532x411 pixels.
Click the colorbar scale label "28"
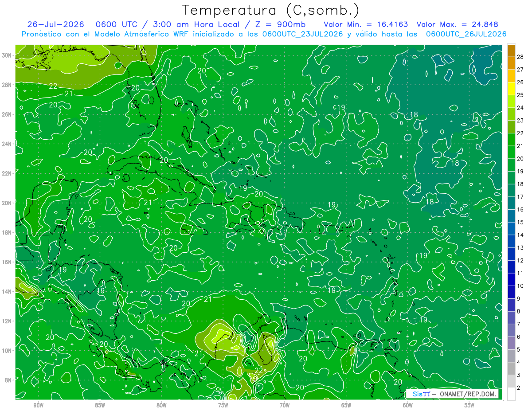(x=520, y=56)
